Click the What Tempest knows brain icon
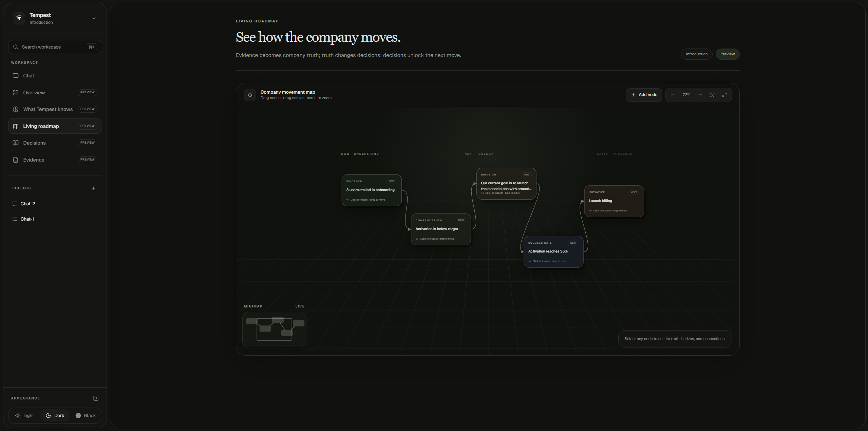Viewport: 868px width, 431px height. tap(16, 109)
